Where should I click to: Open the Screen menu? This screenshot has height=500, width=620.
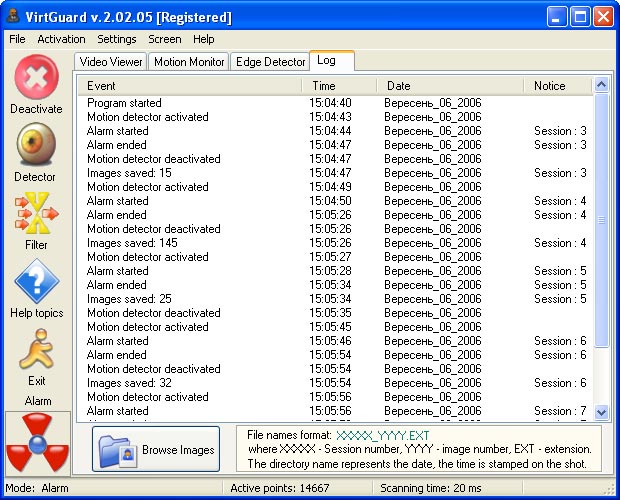click(164, 39)
